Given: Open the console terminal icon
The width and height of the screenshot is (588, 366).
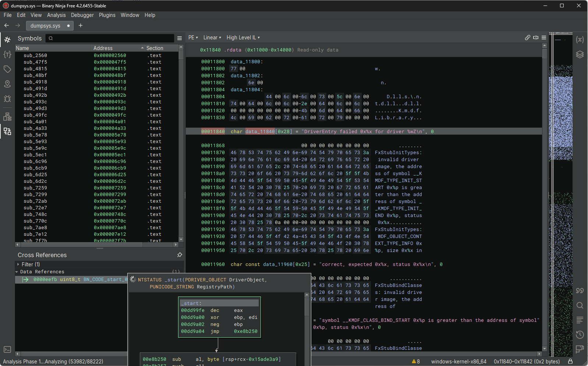Looking at the screenshot, I should pos(7,349).
